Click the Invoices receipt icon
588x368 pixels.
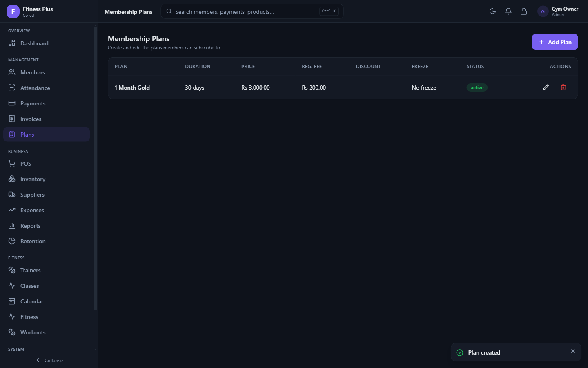coord(12,119)
